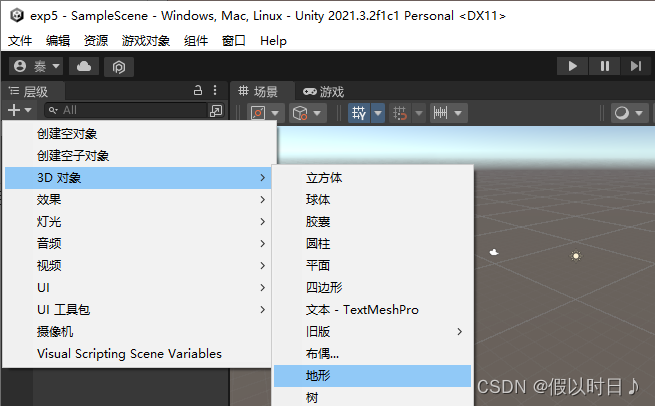Expand the 灯光 submenu
This screenshot has width=655, height=406.
[x=138, y=222]
